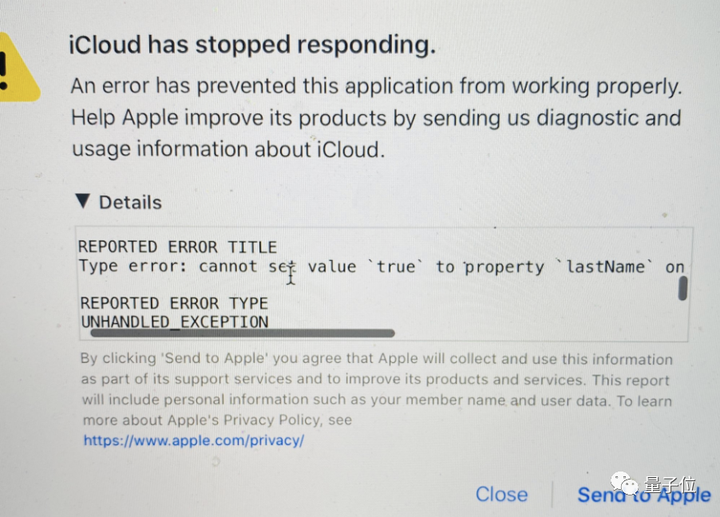Click the iCloud has stopped responding title
Viewport: 720px width, 517px height.
tap(252, 45)
